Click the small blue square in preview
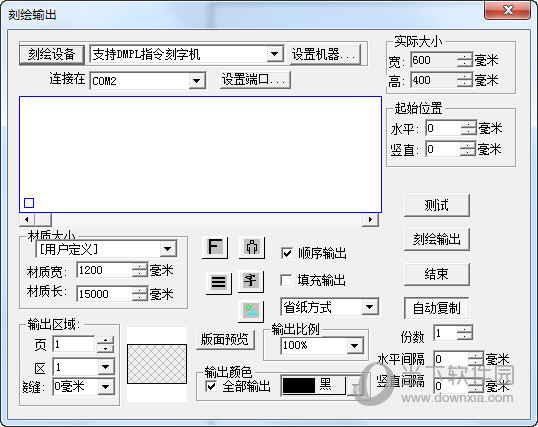Image resolution: width=538 pixels, height=427 pixels. 29,203
